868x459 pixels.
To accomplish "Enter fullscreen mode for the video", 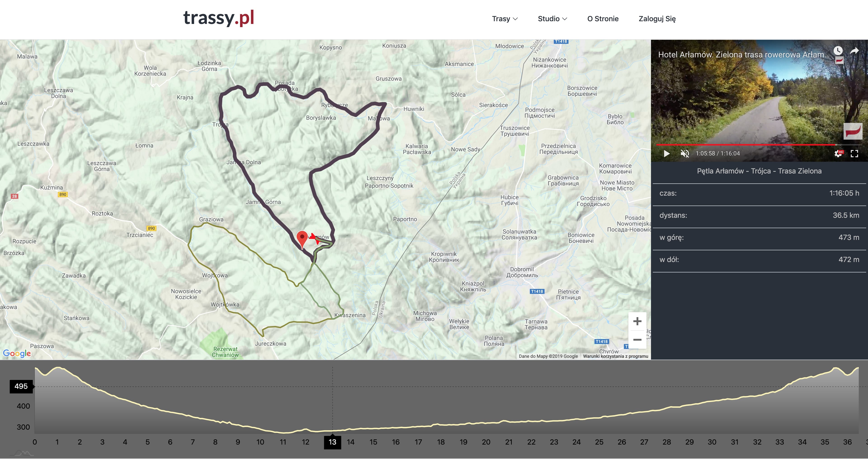I will pos(854,154).
